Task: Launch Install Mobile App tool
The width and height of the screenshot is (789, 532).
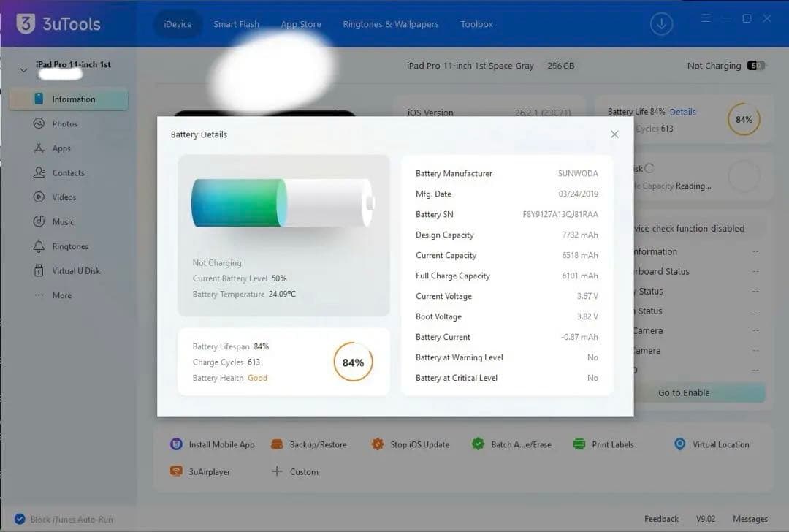Action: 213,444
